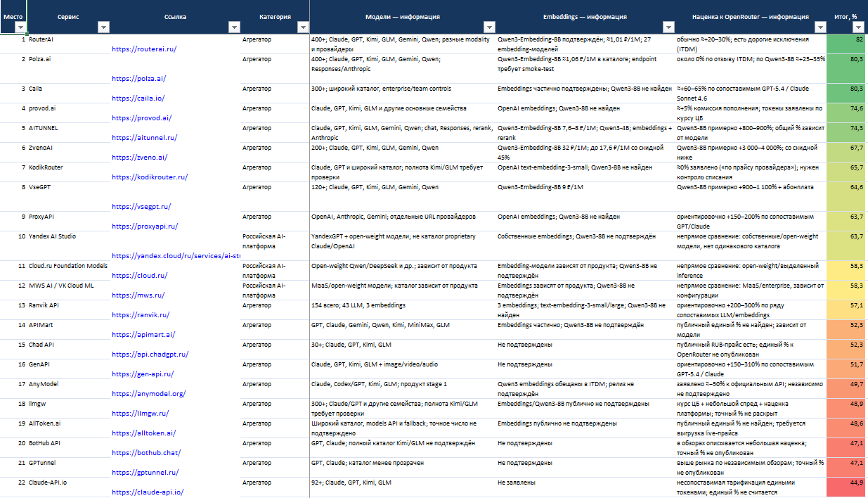
Task: Follow the https://gen-api.ru/ hyperlink
Action: tap(143, 374)
